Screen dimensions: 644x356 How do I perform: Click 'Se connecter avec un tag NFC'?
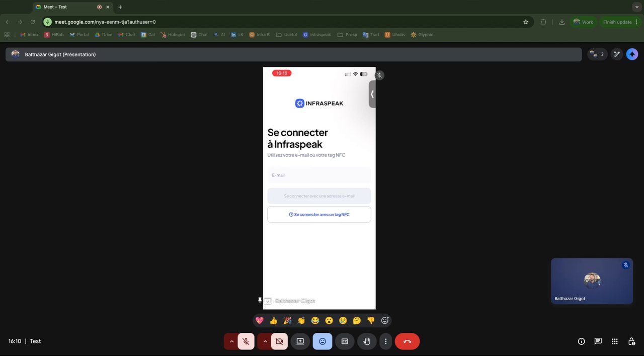tap(319, 214)
